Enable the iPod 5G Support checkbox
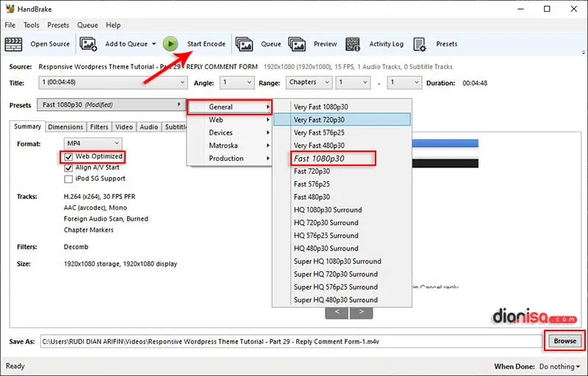Screen dimensions: 588x376 coord(68,179)
